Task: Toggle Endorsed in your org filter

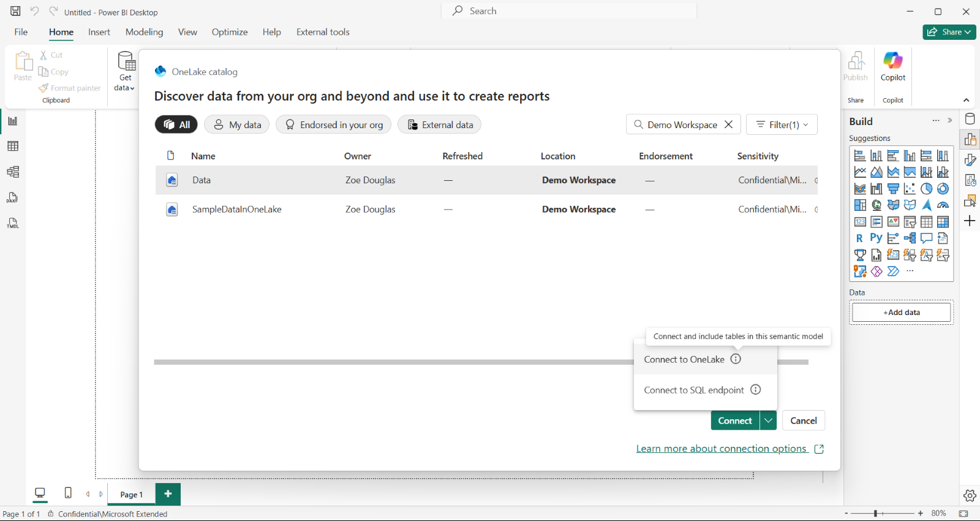Action: (x=334, y=124)
